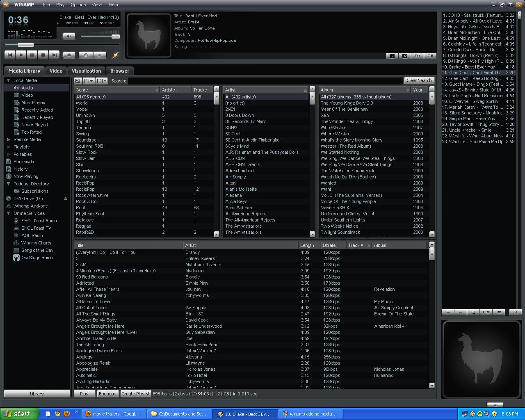Click the first view-toggle icon beside Search
The image size is (525, 420).
pyautogui.click(x=78, y=81)
